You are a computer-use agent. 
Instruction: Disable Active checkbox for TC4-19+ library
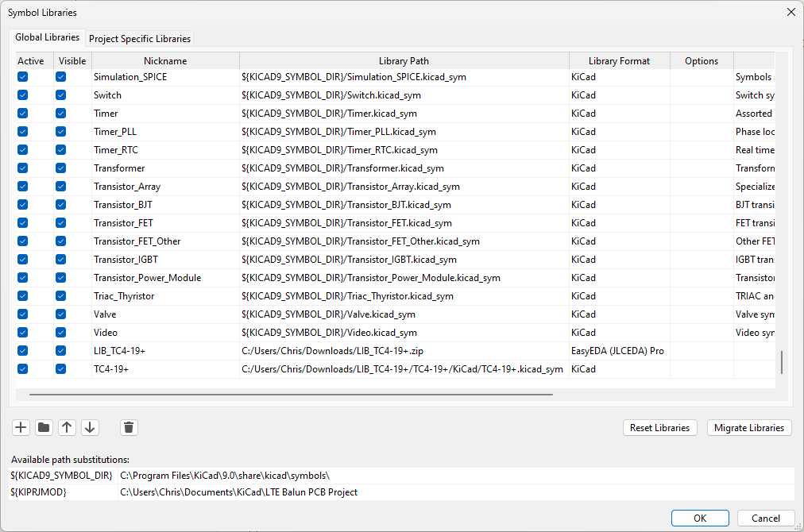click(22, 369)
